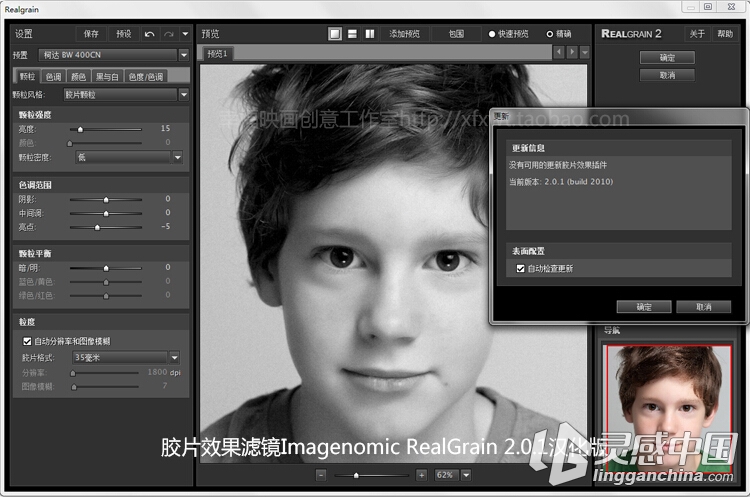Select single preview layout icon

(x=335, y=34)
